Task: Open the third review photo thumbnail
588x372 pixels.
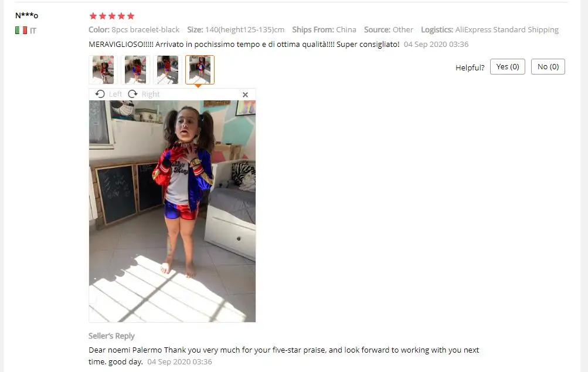Action: pos(168,70)
